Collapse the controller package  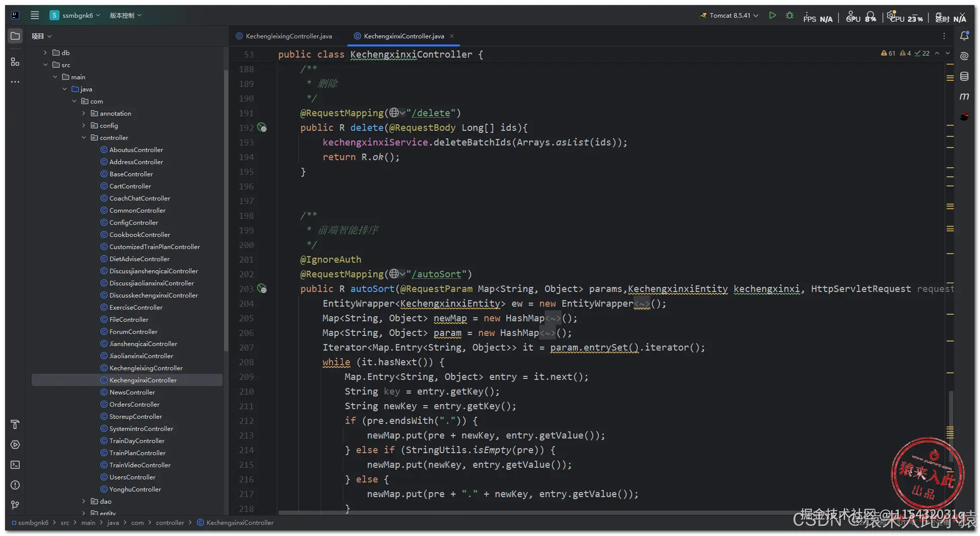pyautogui.click(x=83, y=137)
